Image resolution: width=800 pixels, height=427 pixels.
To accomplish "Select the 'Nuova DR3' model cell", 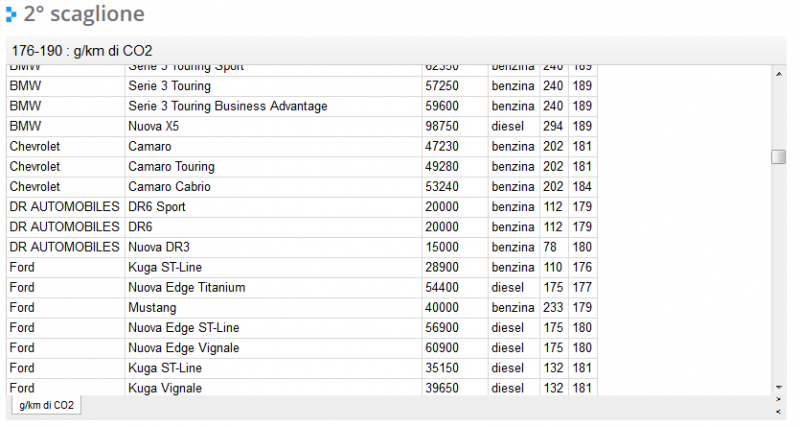I will [x=273, y=247].
